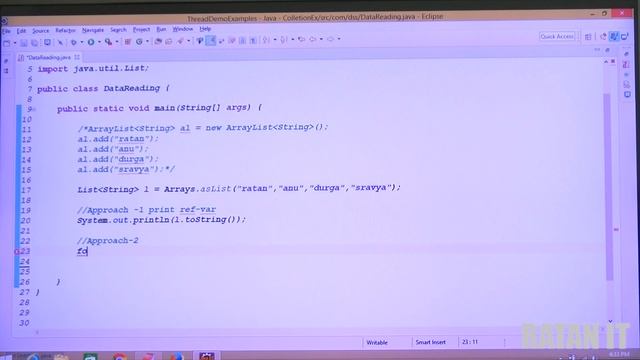This screenshot has height=360, width=640.
Task: Switch to the Debug perspective icon
Action: coord(624,37)
